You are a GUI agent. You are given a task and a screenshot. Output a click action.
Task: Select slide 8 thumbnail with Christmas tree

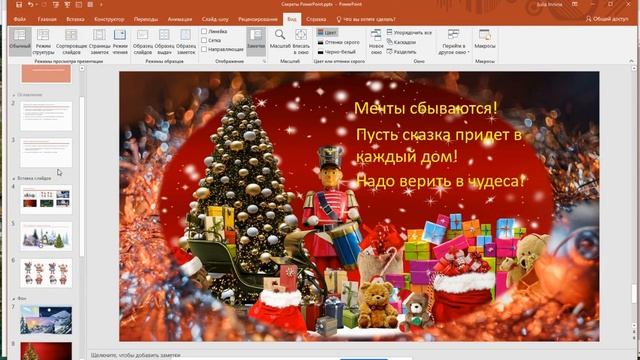coord(46,351)
